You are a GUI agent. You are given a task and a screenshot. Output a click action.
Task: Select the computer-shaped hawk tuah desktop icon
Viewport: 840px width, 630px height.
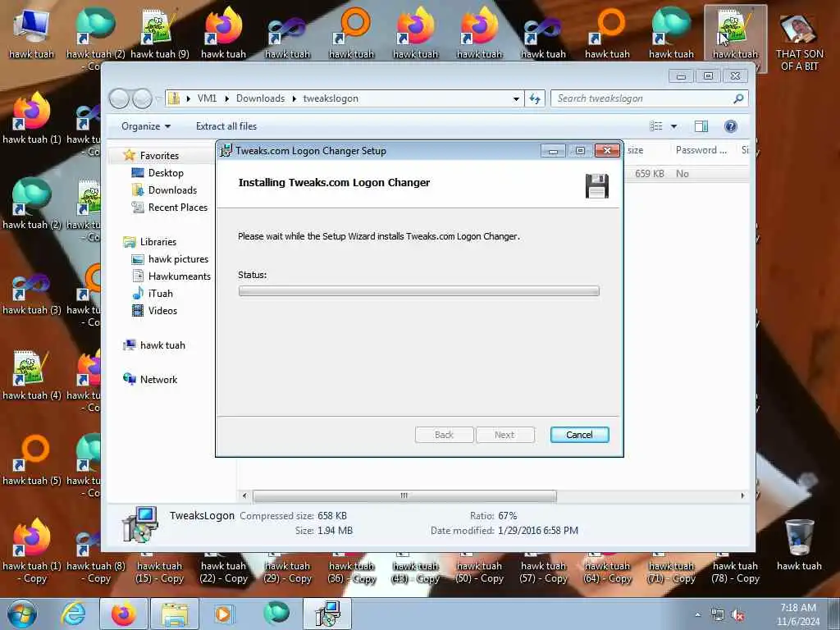(x=32, y=34)
